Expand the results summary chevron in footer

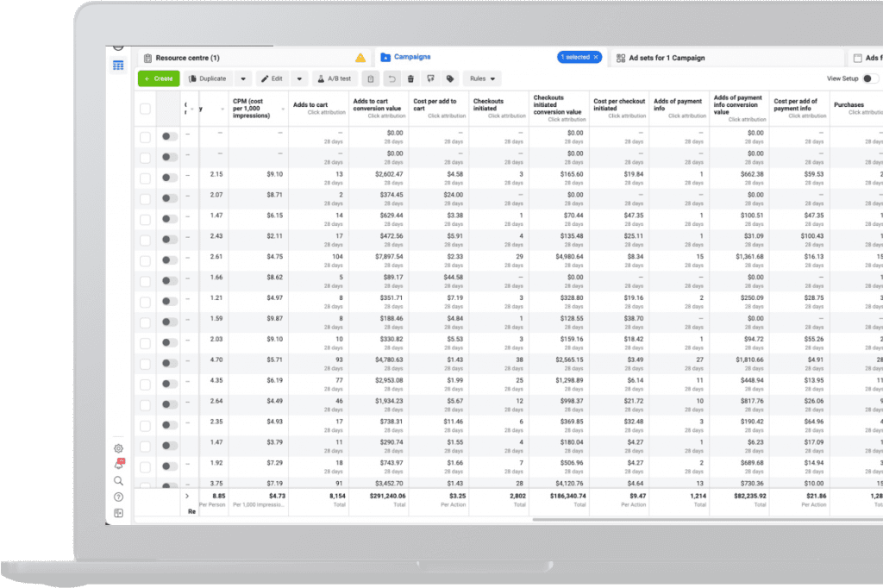click(187, 497)
